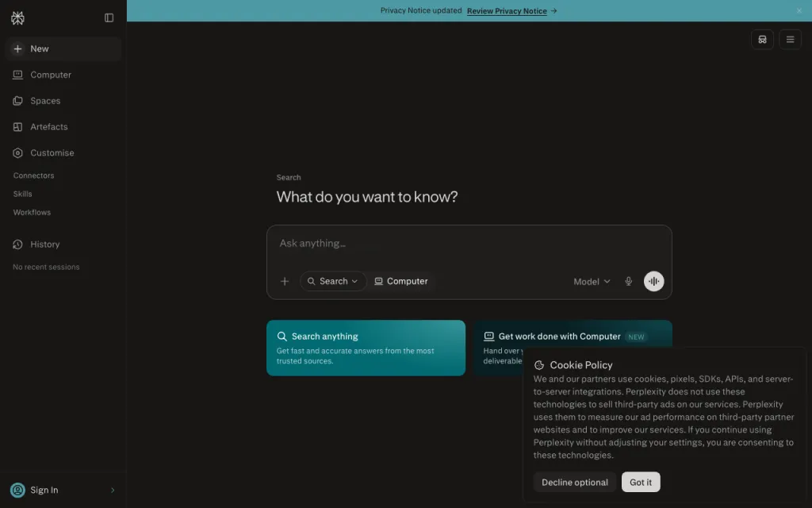Screen dimensions: 812x508
Task: Click the Sign In chevron arrow
Action: pyautogui.click(x=113, y=490)
